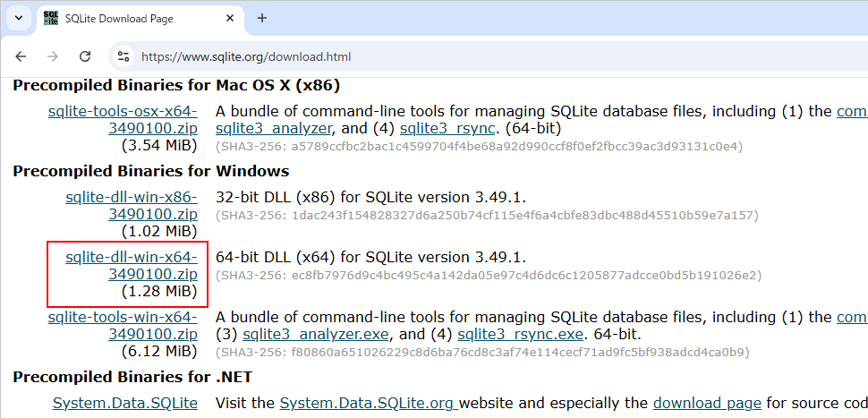Click the SHA3-256 hash starting with 1dac243f
The height and width of the screenshot is (418, 868).
pyautogui.click(x=487, y=214)
